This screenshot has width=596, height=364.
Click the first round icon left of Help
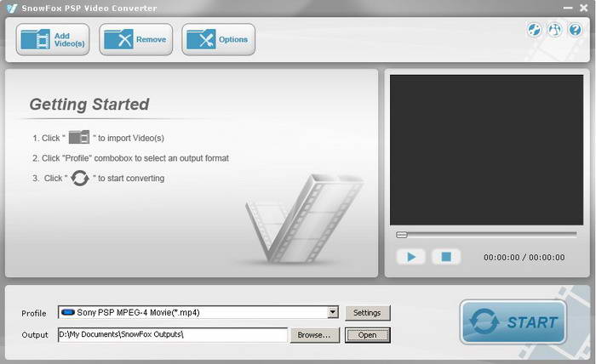[x=534, y=29]
